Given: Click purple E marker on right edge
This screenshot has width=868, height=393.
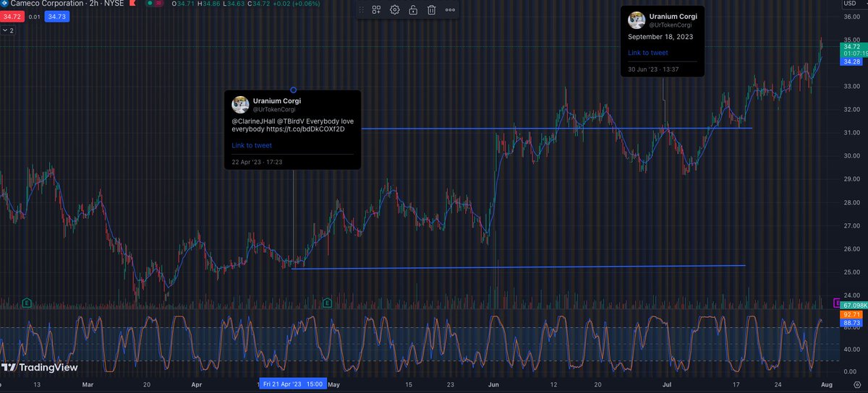Looking at the screenshot, I should 838,303.
